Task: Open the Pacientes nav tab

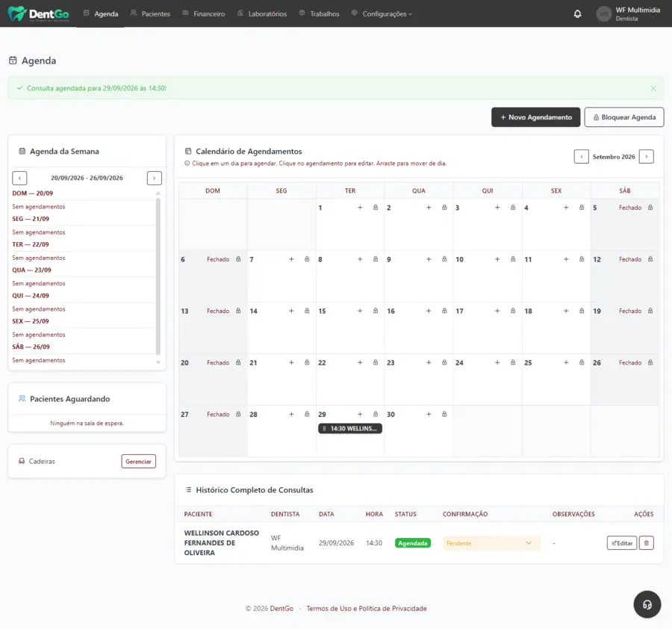Action: (150, 13)
